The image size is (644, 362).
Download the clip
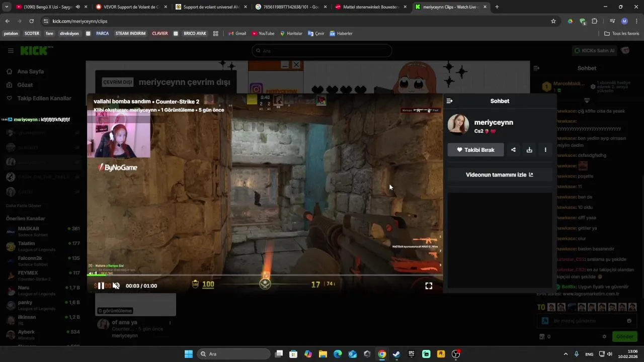click(529, 150)
